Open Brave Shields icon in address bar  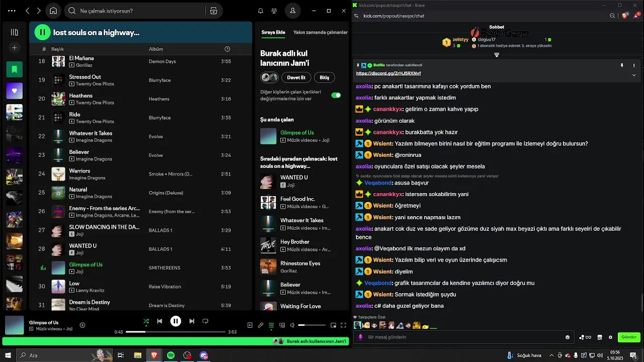(x=625, y=16)
